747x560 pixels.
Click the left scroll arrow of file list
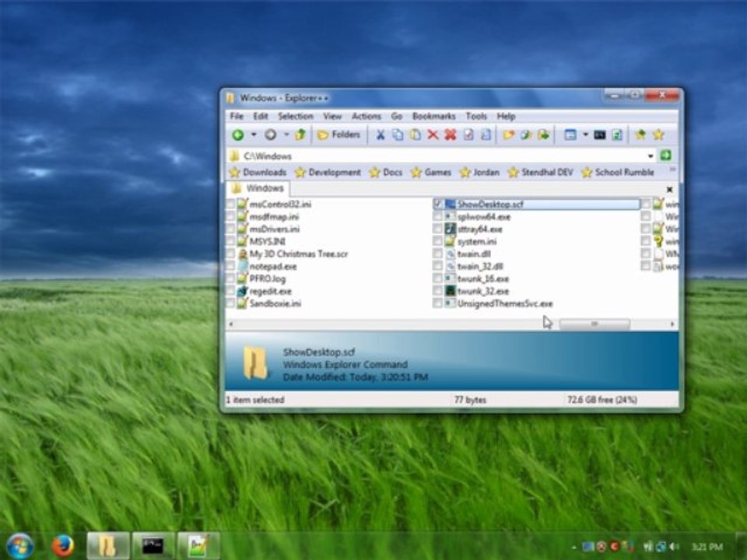231,324
